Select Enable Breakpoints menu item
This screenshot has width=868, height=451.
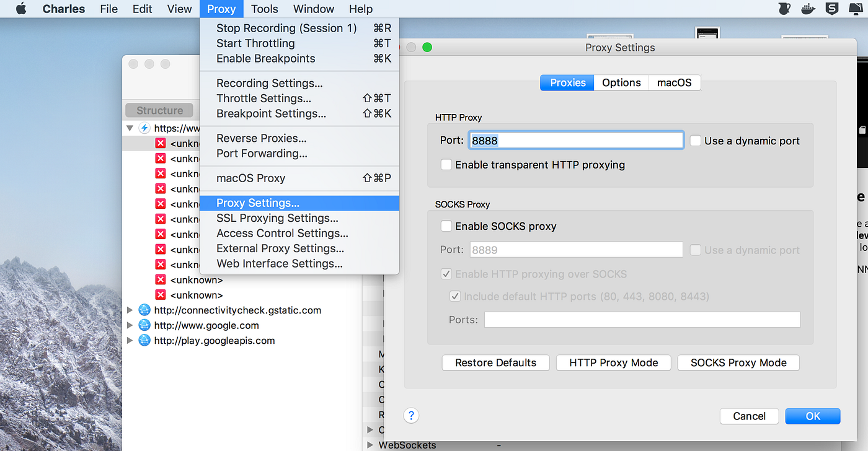pos(299,58)
